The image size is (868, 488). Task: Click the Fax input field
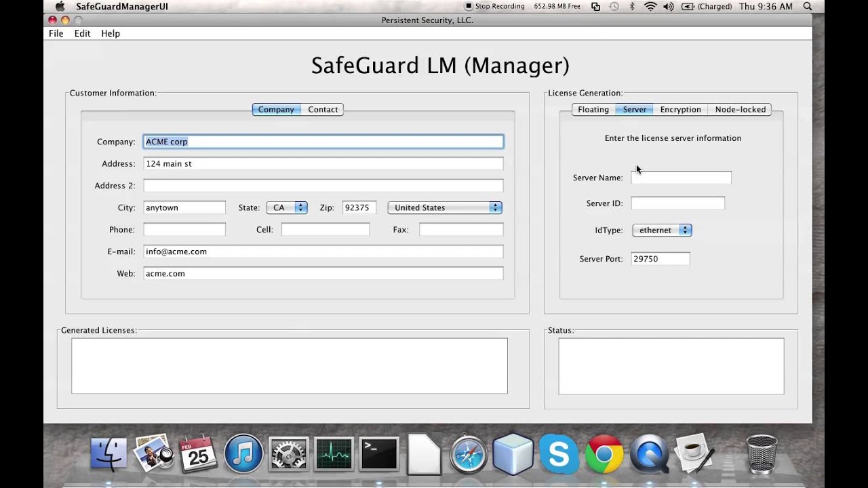[461, 229]
